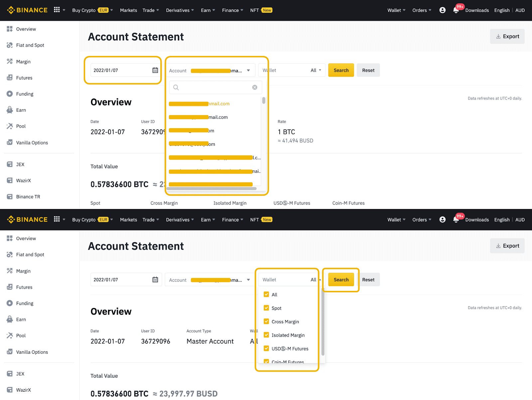Open the top navbar Earn menu

208,10
